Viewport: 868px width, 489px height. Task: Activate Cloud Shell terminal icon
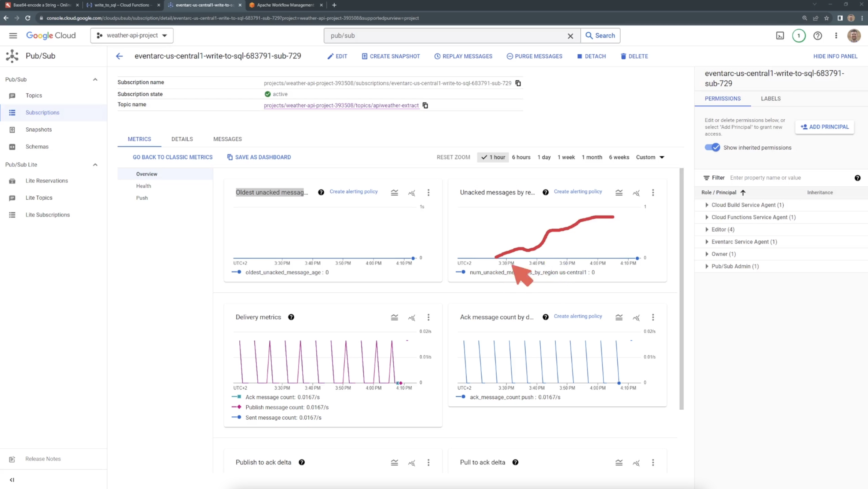(780, 36)
